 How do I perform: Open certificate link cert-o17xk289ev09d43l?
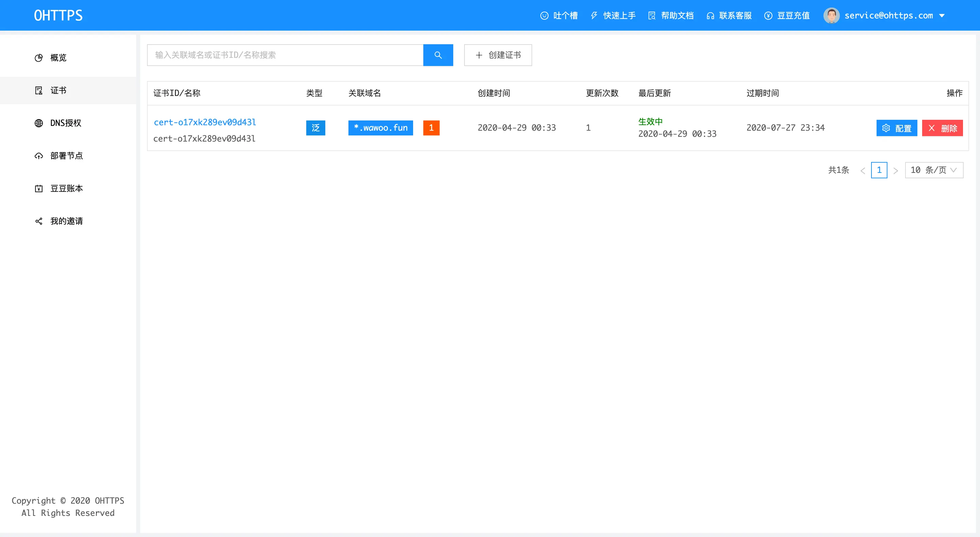(x=205, y=123)
